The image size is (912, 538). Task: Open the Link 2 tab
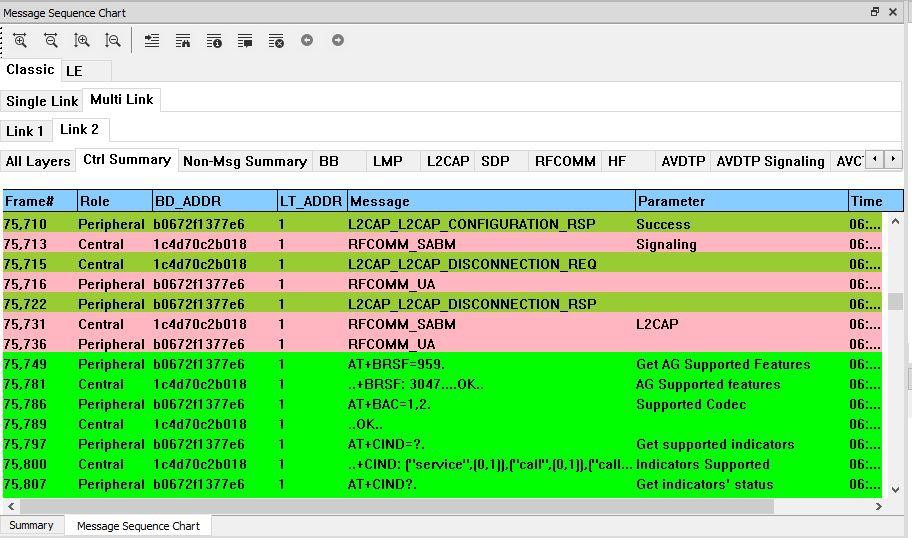pos(80,130)
